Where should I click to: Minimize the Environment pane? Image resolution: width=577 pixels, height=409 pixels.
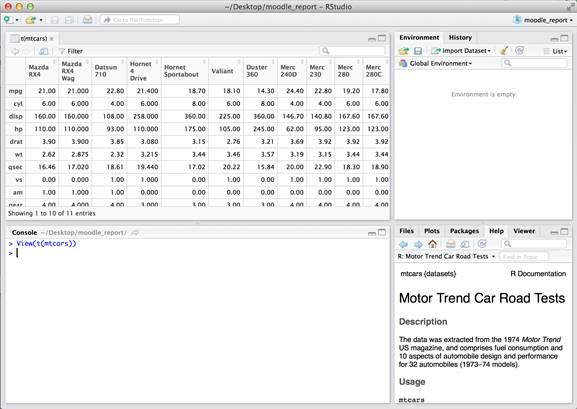pyautogui.click(x=554, y=39)
